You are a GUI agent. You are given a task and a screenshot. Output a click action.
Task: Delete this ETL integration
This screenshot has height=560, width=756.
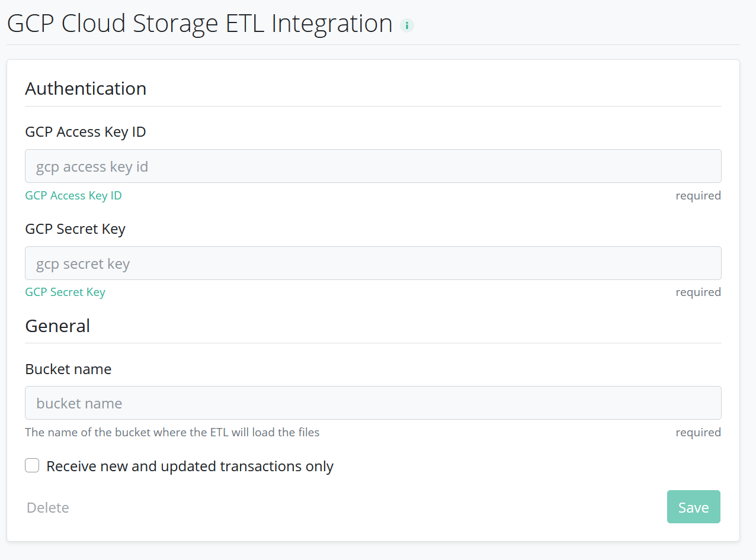(48, 508)
